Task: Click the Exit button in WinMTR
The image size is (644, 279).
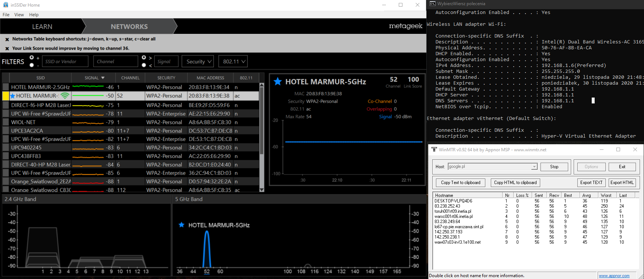Action: 622,167
